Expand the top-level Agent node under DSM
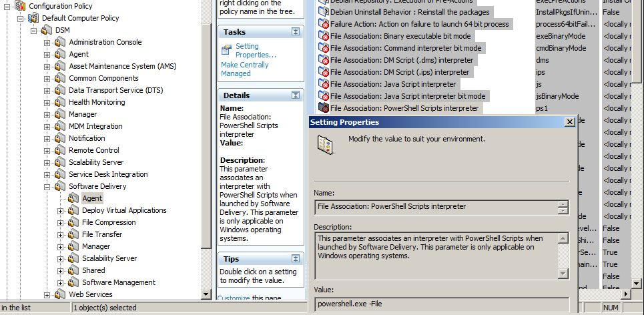Screen dimensions: 644x315 47,55
